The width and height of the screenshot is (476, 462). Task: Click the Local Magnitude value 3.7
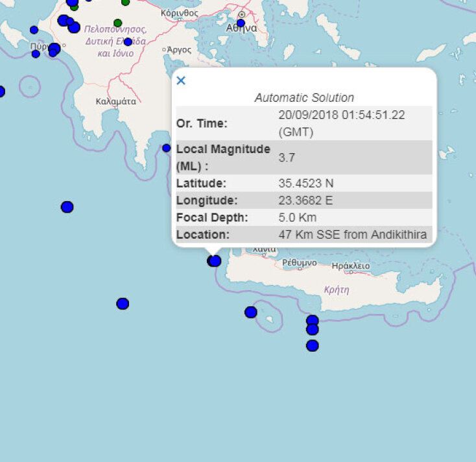coord(287,157)
